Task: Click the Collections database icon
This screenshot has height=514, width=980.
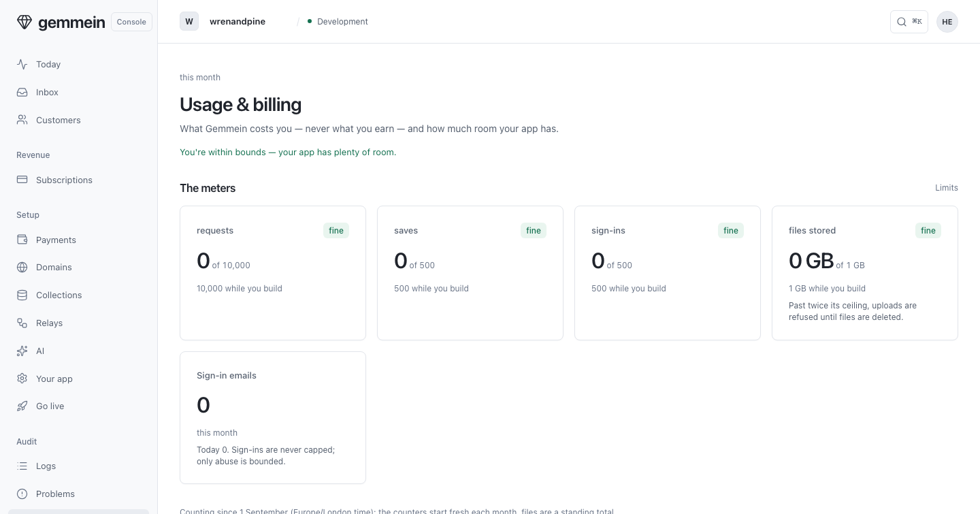Action: click(x=22, y=295)
